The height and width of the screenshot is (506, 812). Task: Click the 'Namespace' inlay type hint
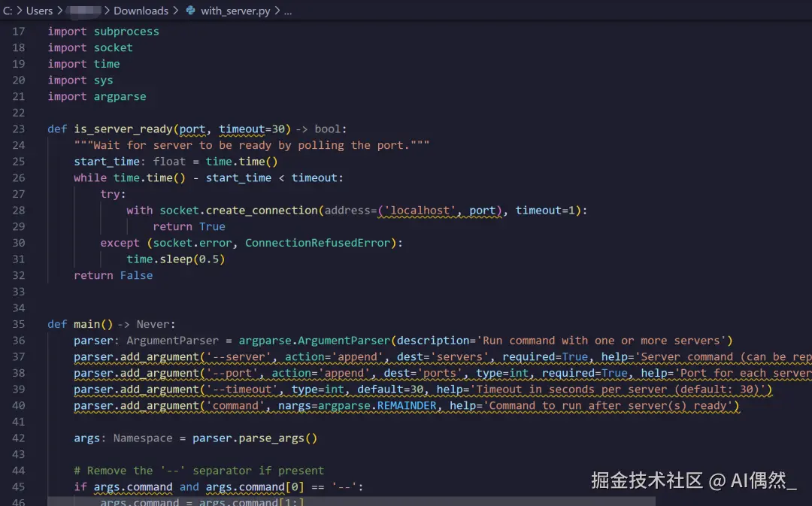[x=143, y=438]
